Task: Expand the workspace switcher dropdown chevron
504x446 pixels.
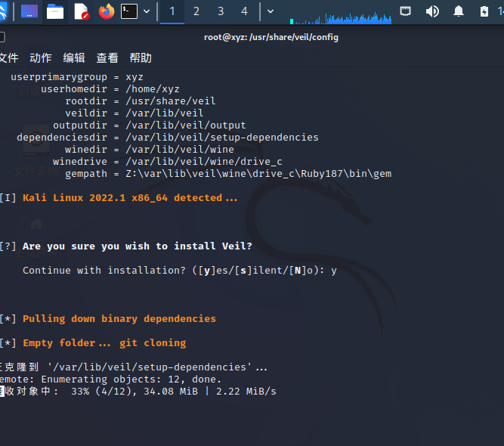Action: tap(271, 11)
